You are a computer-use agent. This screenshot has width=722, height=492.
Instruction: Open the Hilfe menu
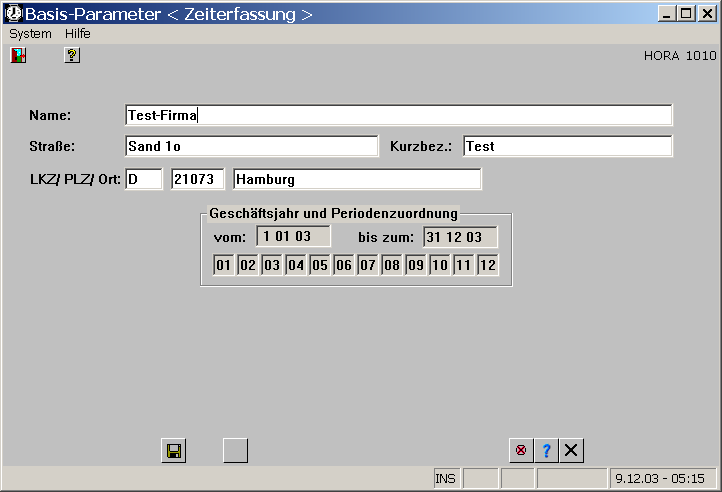(78, 33)
